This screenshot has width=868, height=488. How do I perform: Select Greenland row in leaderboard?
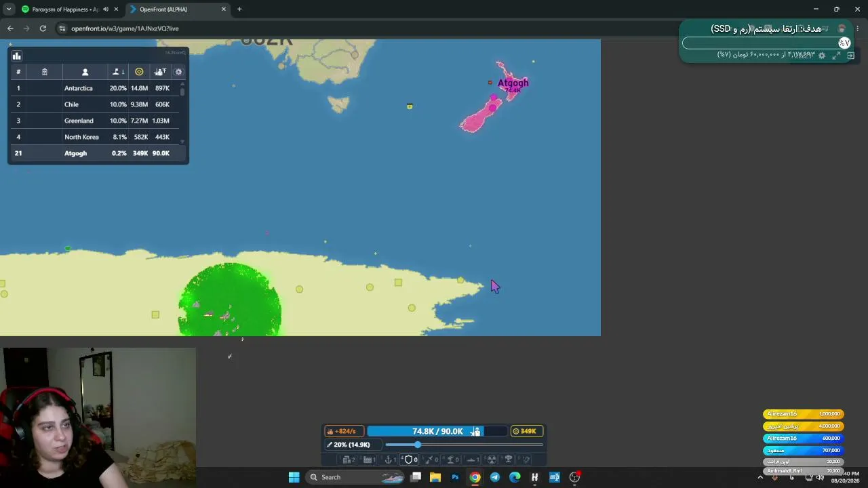pyautogui.click(x=95, y=121)
